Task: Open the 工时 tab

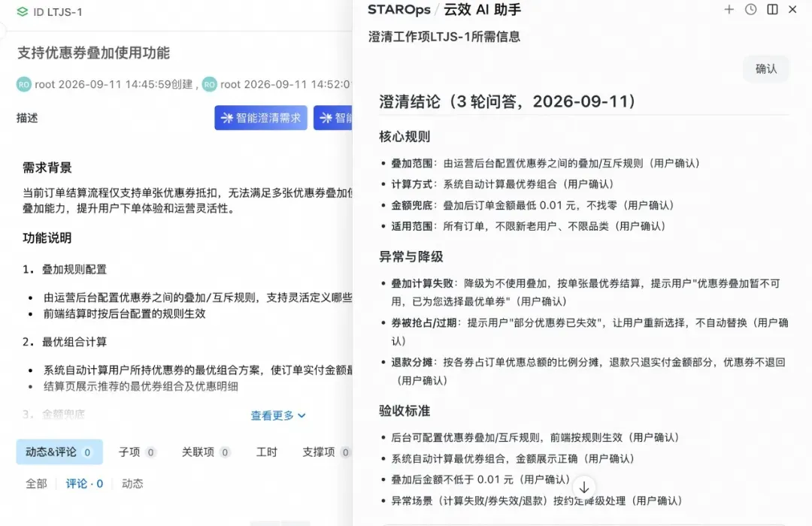Action: [x=267, y=452]
